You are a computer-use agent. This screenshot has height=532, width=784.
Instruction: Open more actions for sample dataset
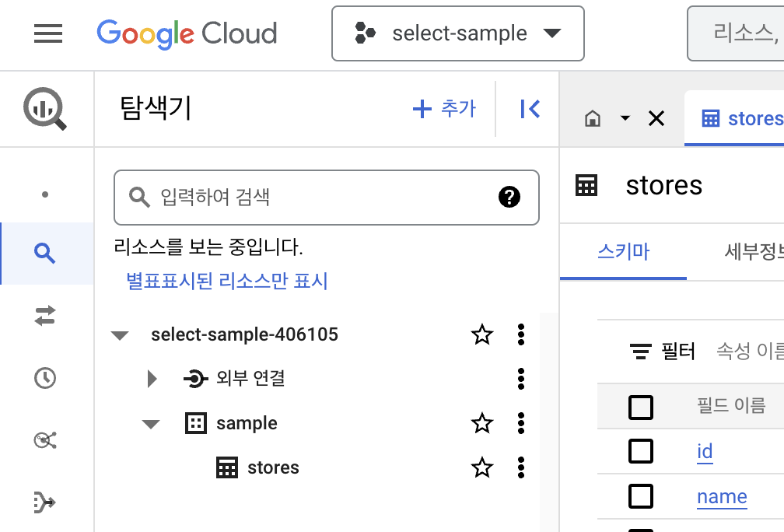[521, 423]
